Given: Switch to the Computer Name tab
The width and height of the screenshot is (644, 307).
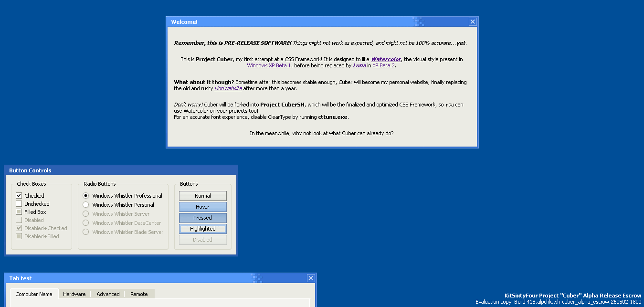Looking at the screenshot, I should click(x=34, y=294).
